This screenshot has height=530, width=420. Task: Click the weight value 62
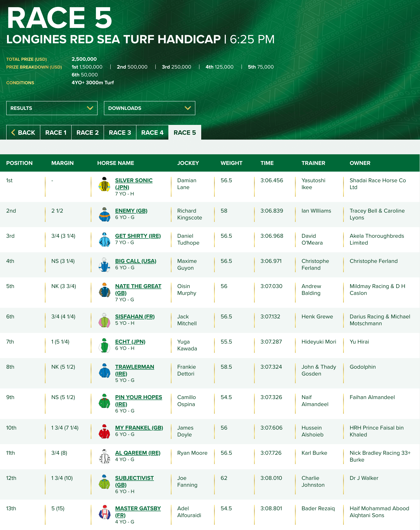[x=224, y=478]
